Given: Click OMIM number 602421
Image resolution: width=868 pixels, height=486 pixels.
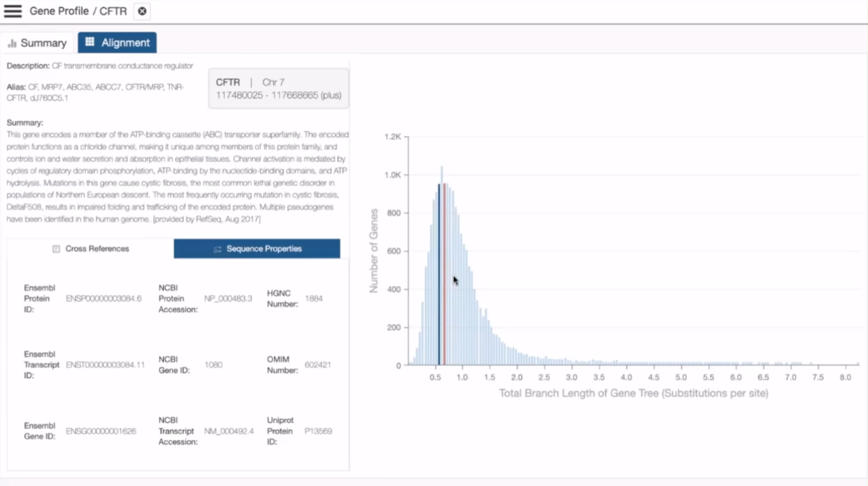Looking at the screenshot, I should [317, 364].
